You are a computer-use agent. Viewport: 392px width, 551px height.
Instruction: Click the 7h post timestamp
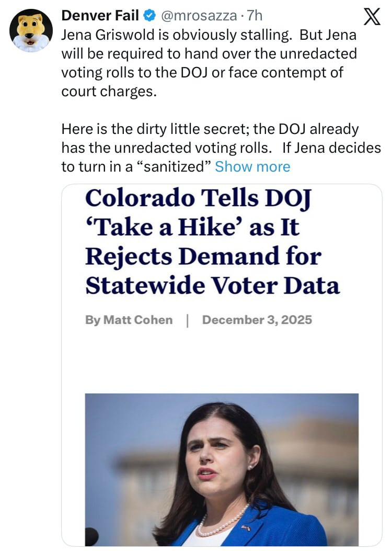point(255,16)
